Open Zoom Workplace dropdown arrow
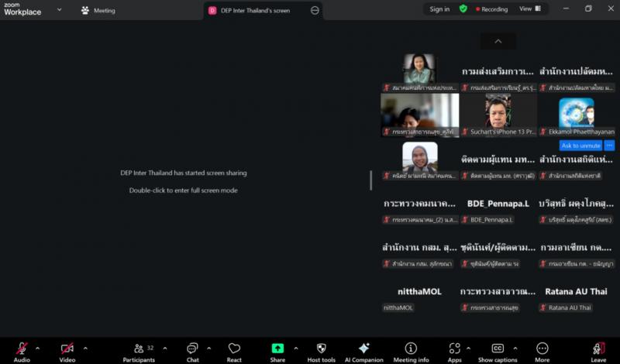The width and height of the screenshot is (620, 364). tap(60, 9)
